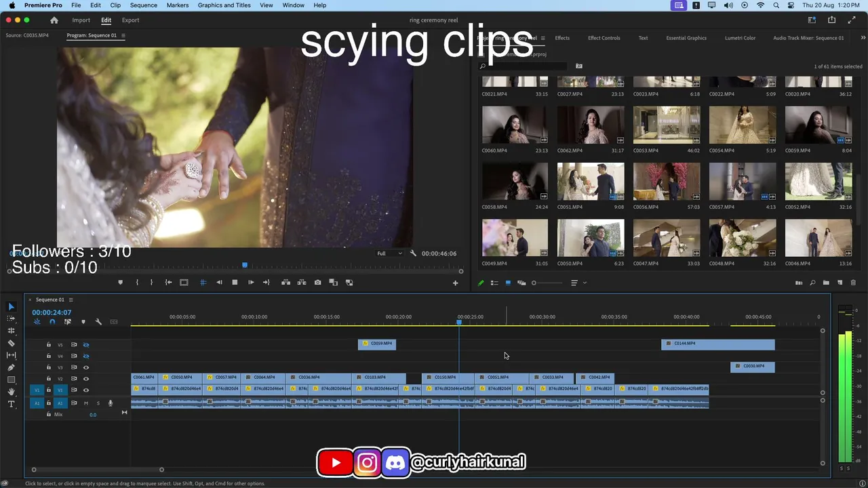Click the Extract button in Program monitor
This screenshot has height=488, width=868.
302,283
